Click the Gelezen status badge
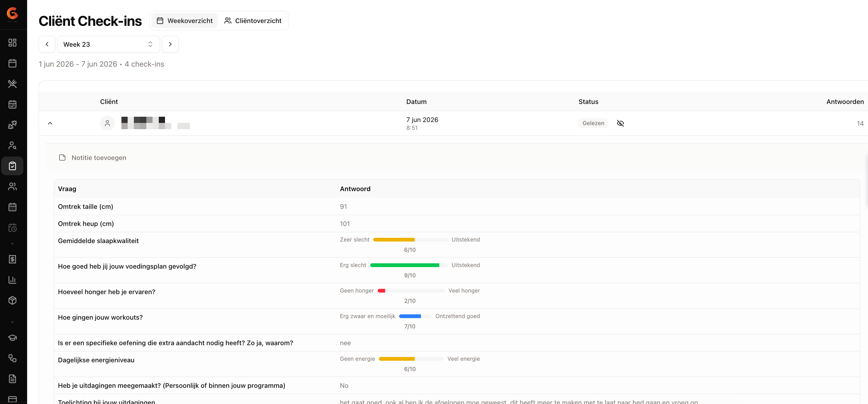 tap(593, 123)
